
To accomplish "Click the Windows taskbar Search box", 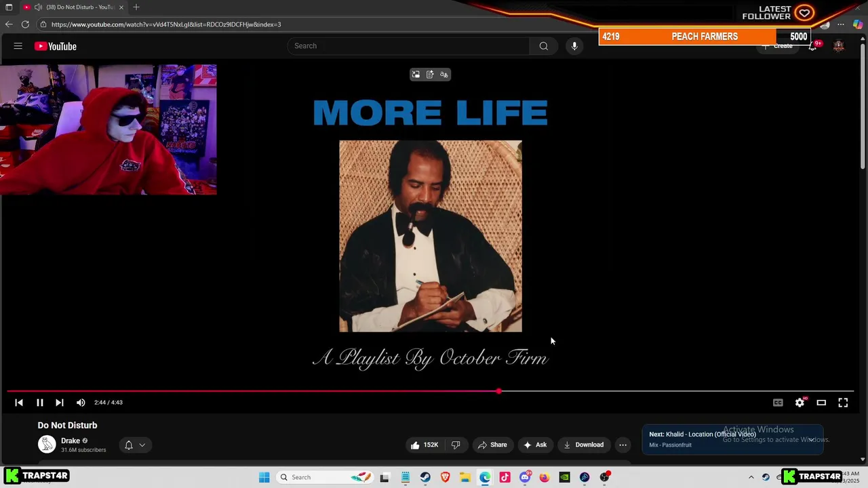I will point(326,477).
